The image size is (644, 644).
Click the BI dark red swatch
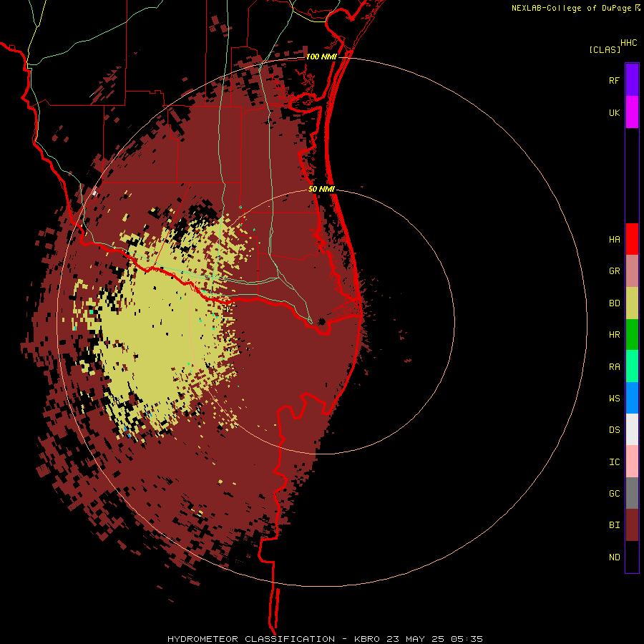(x=632, y=525)
